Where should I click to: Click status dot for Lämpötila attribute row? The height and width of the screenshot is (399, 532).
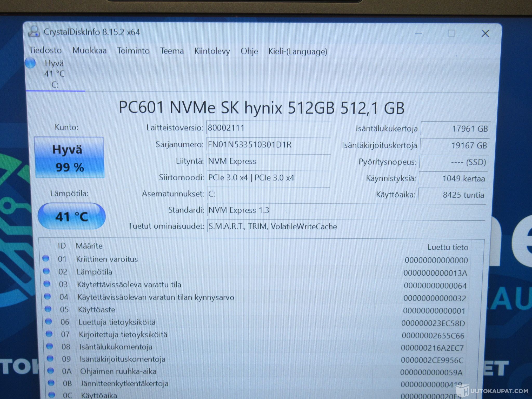(46, 271)
